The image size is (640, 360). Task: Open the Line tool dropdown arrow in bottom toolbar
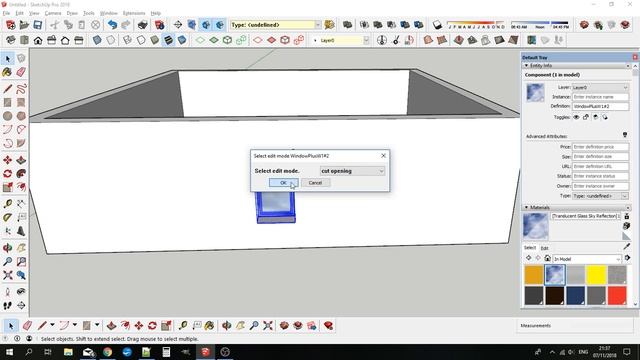(x=52, y=325)
